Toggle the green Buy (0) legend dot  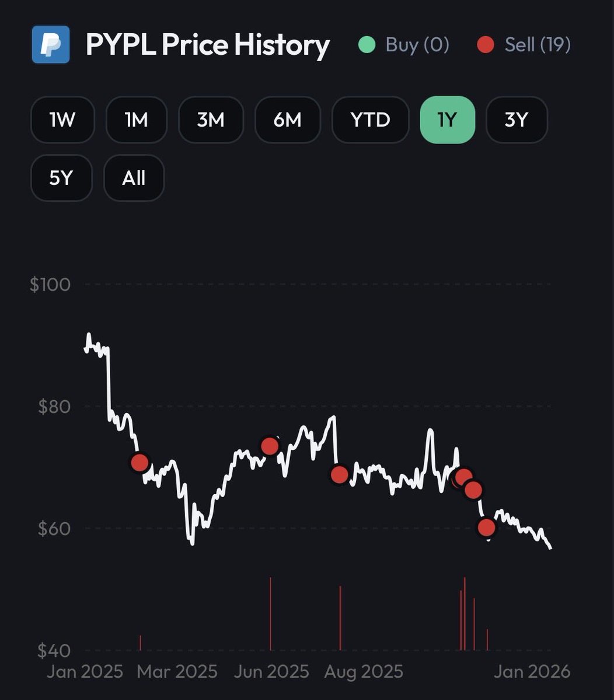point(367,44)
